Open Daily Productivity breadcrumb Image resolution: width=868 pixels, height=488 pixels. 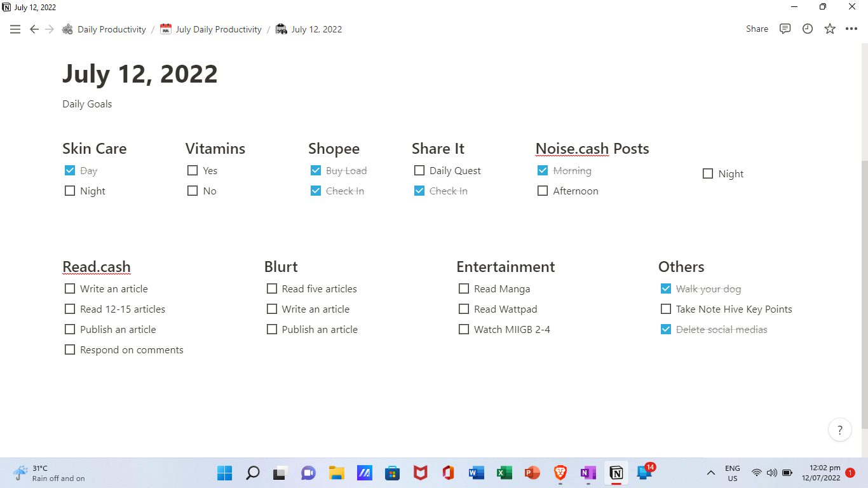pos(104,29)
